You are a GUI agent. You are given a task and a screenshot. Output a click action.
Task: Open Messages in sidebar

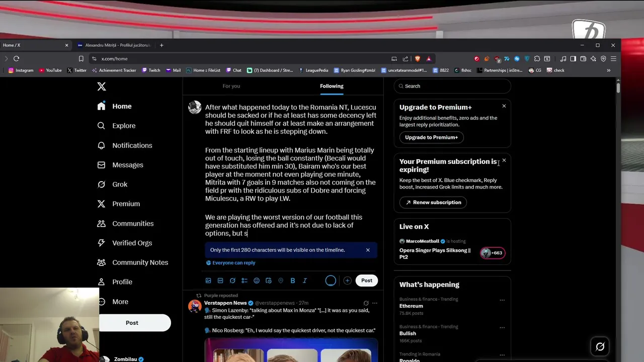point(121,165)
